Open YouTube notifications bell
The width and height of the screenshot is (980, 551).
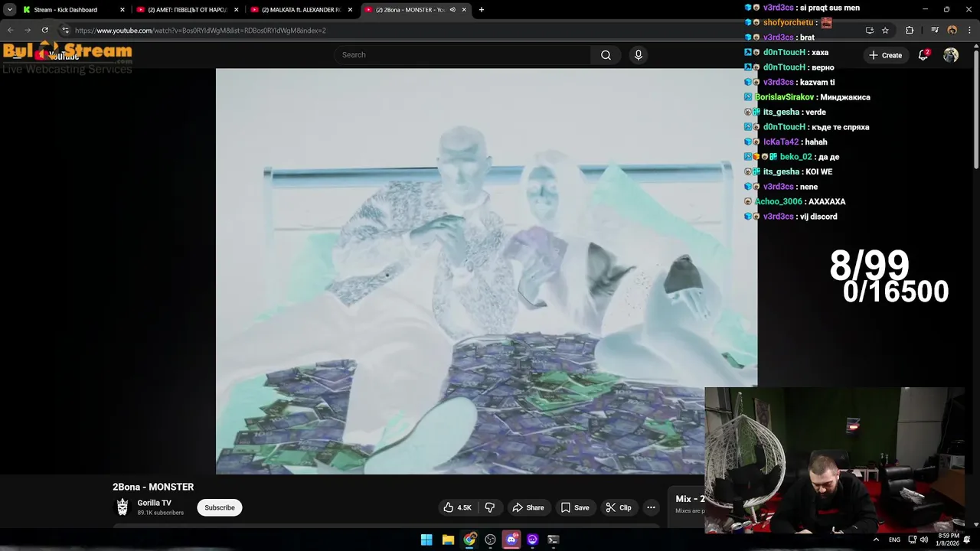923,55
